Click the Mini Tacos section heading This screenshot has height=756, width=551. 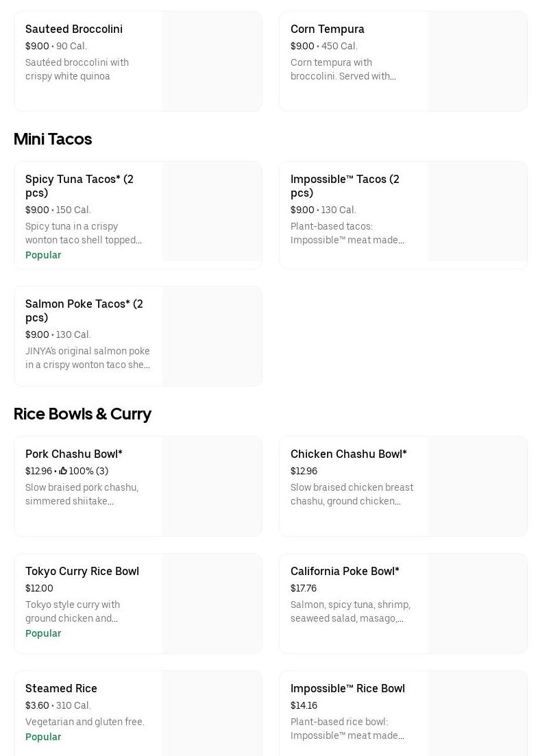click(x=53, y=139)
